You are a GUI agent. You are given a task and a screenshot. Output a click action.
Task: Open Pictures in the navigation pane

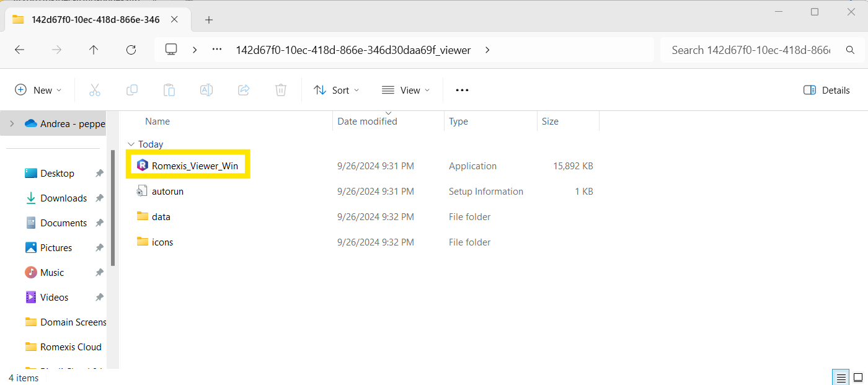click(x=56, y=248)
